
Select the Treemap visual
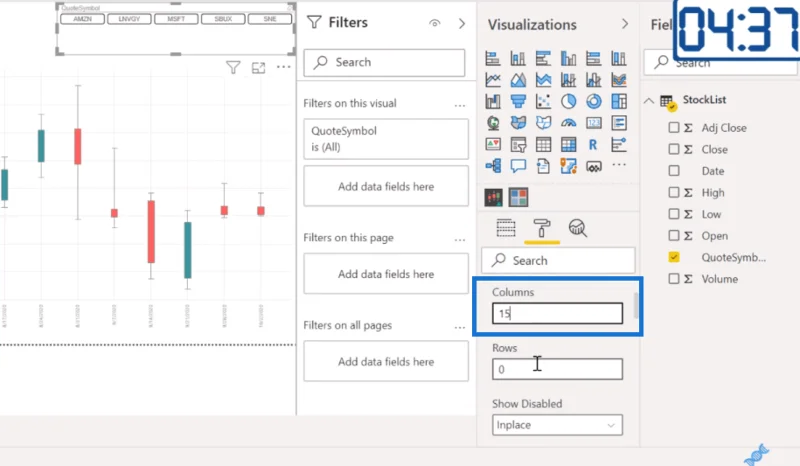tap(619, 102)
